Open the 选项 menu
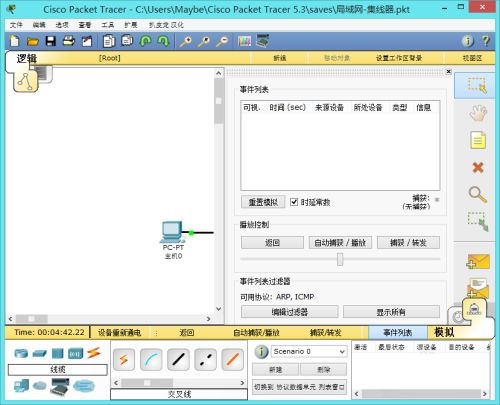 (62, 25)
